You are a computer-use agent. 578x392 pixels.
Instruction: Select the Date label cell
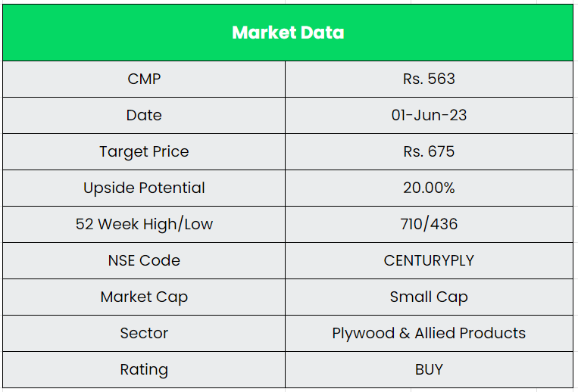click(x=144, y=115)
